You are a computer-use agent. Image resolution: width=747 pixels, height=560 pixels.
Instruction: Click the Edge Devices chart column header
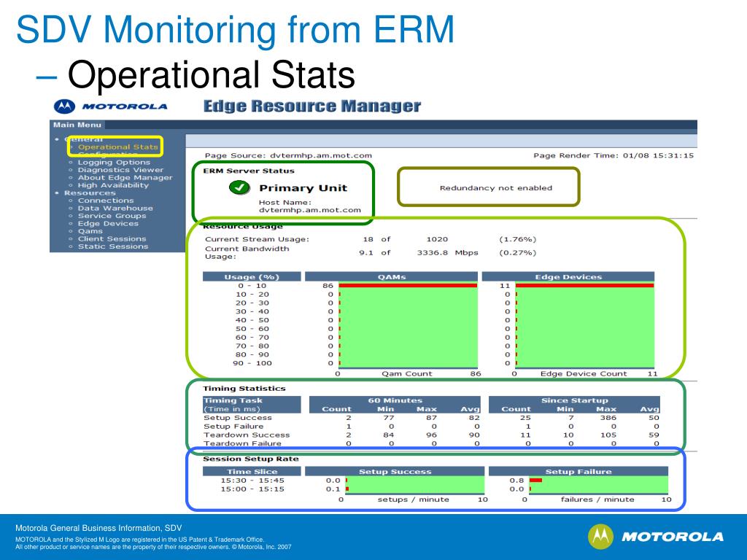tap(568, 276)
